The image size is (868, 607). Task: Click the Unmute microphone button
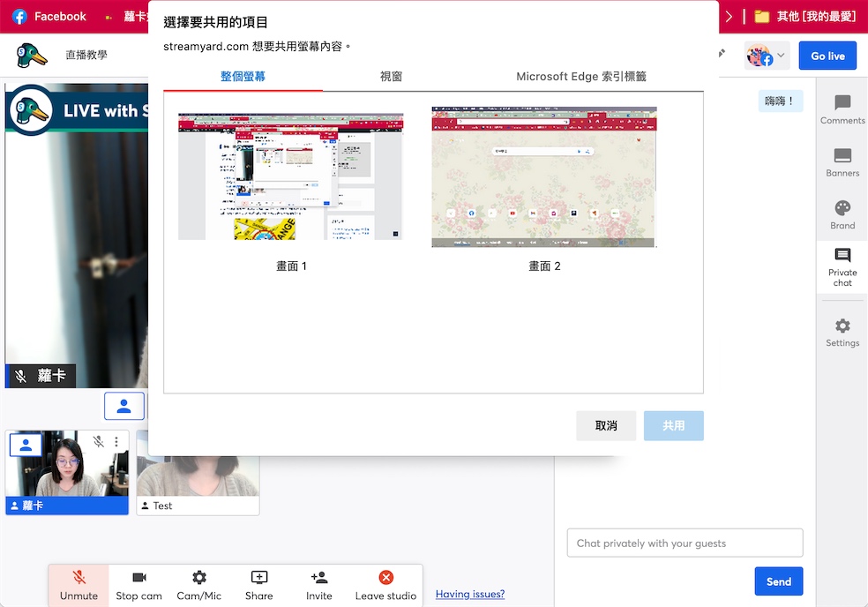[79, 586]
